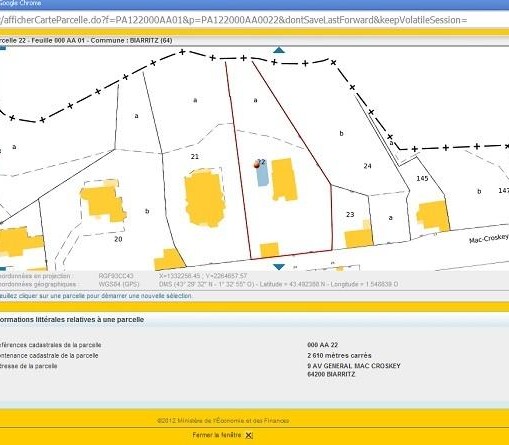This screenshot has width=509, height=445.
Task: Select parcel number 145 on the map
Action: 422,178
